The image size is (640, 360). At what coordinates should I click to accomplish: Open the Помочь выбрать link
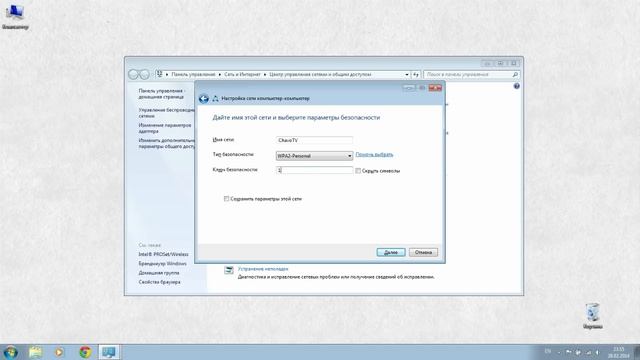374,155
